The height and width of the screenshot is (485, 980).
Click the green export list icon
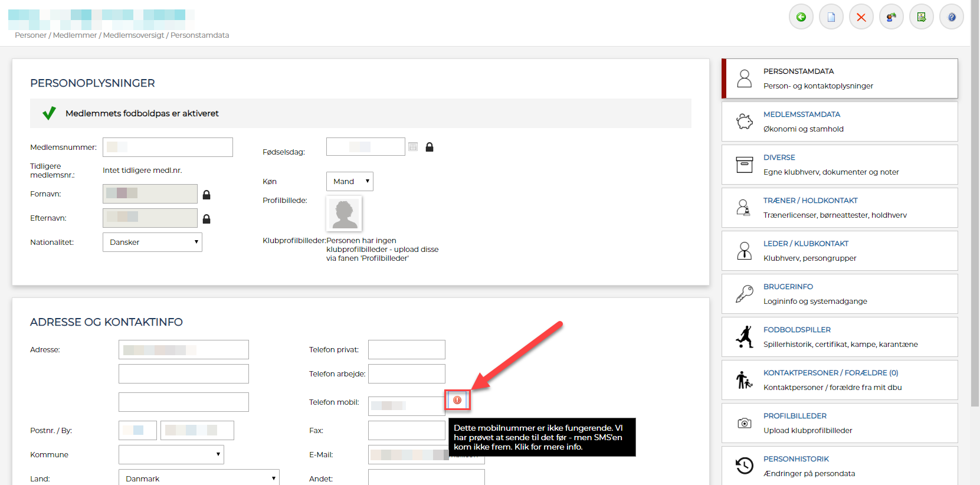(922, 17)
